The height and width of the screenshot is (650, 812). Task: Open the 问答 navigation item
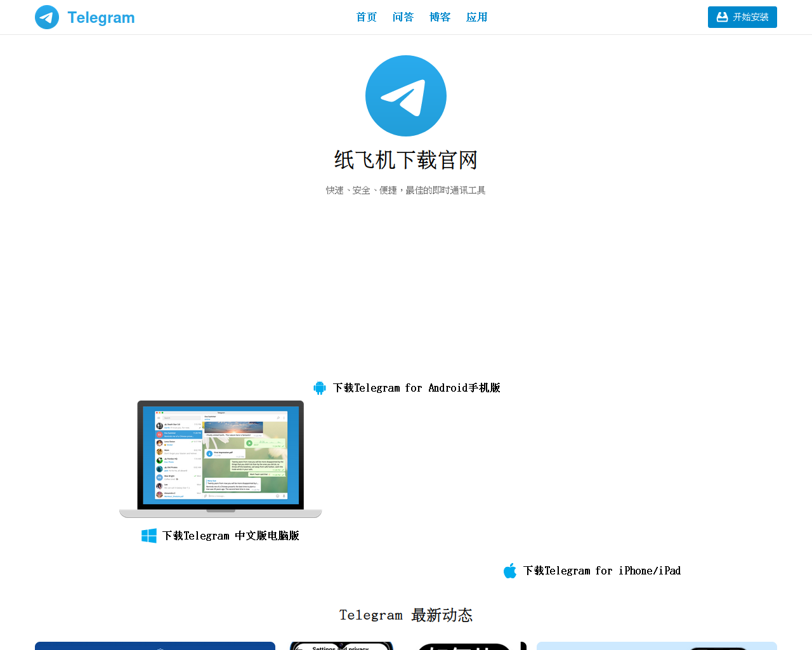point(403,17)
